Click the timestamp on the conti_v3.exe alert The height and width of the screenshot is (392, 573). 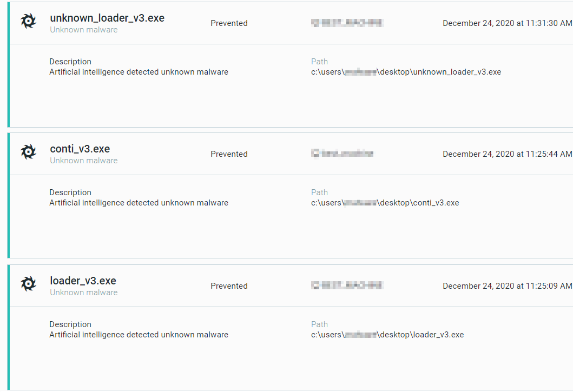tap(506, 154)
